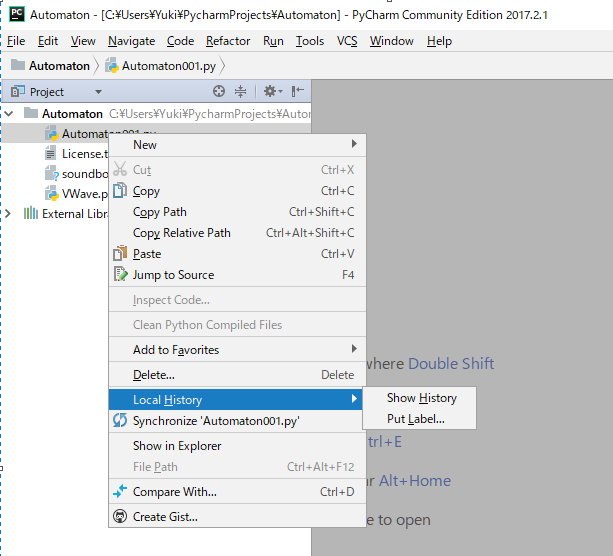Open the VCS menu
The width and height of the screenshot is (613, 556).
(x=347, y=41)
